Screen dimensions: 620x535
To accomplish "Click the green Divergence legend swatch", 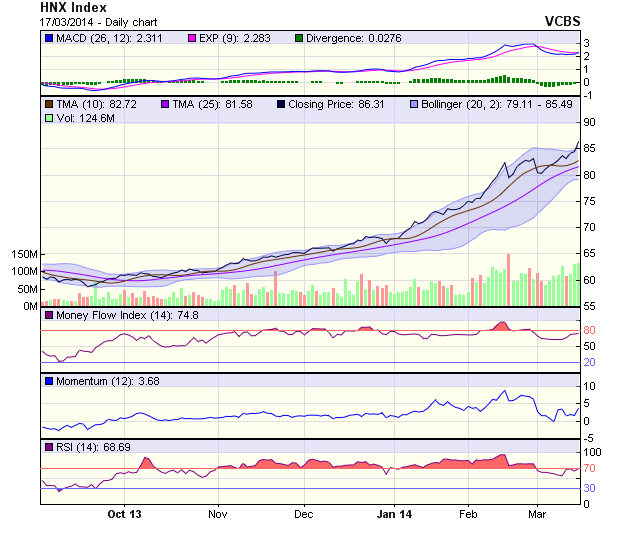I will tap(299, 38).
